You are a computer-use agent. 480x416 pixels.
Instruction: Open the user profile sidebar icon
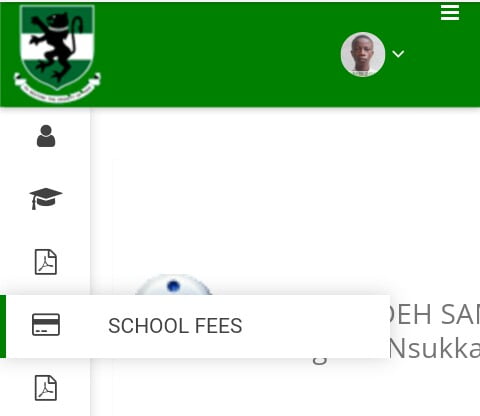(x=46, y=136)
